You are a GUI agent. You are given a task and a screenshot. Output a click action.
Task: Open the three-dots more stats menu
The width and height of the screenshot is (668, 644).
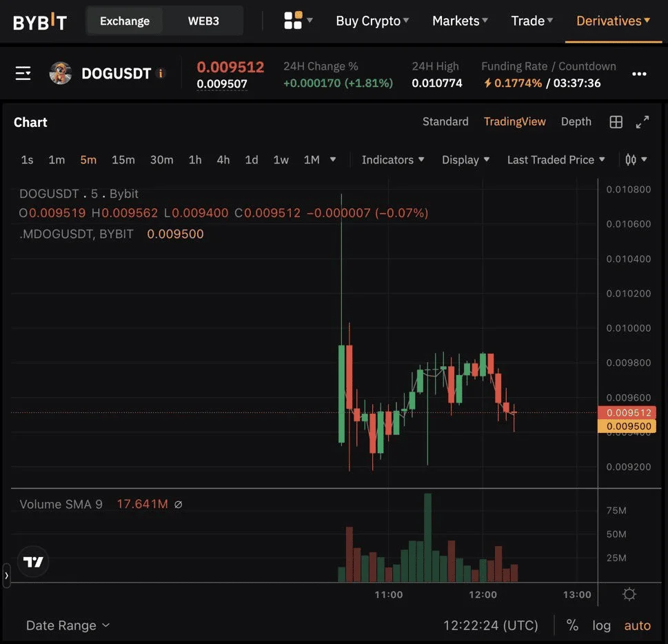pyautogui.click(x=639, y=74)
